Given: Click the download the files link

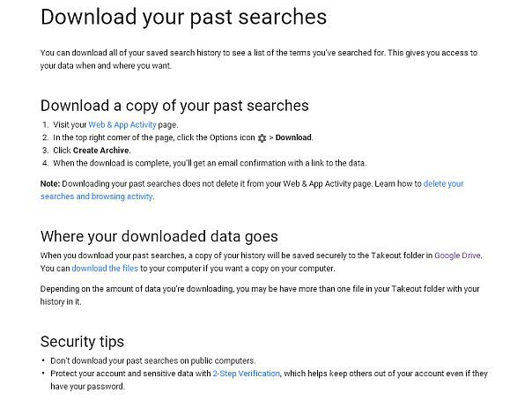Looking at the screenshot, I should click(105, 269).
